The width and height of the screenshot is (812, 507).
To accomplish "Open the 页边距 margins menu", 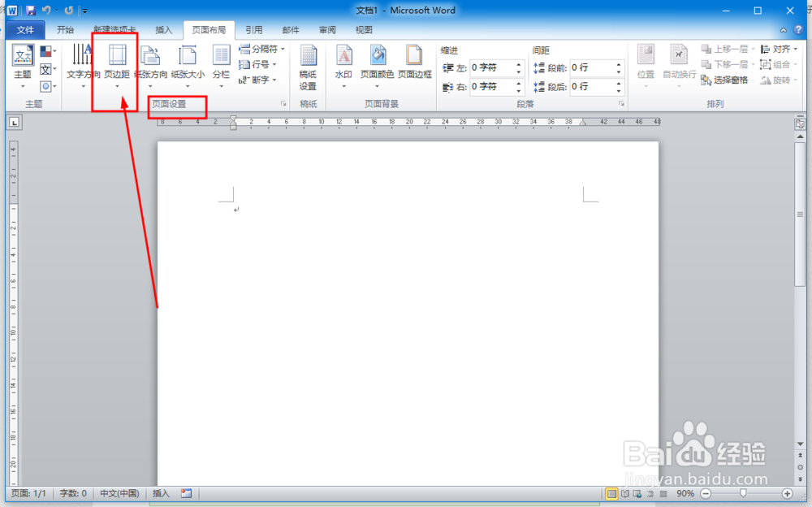I will (x=117, y=67).
